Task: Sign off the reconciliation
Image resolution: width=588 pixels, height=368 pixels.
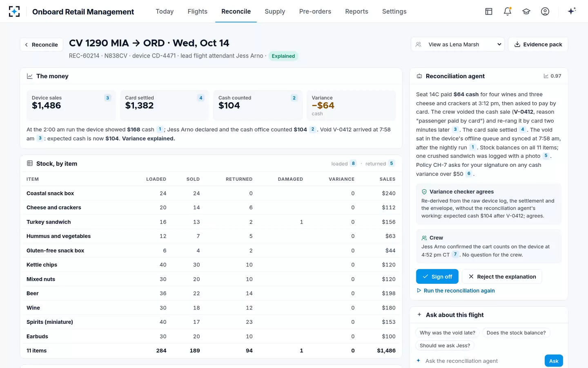Action: click(437, 276)
